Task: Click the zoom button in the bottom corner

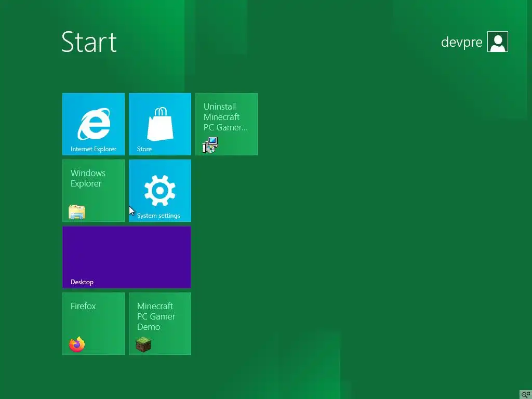Action: (x=526, y=394)
